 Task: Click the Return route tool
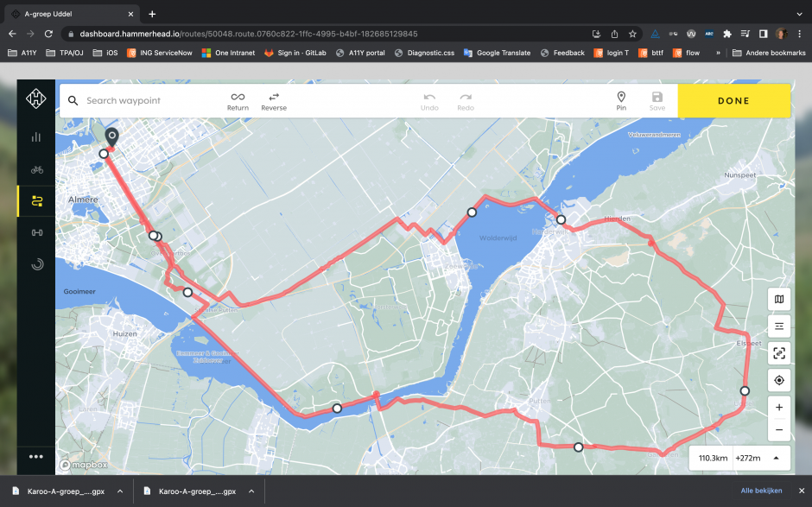tap(238, 102)
